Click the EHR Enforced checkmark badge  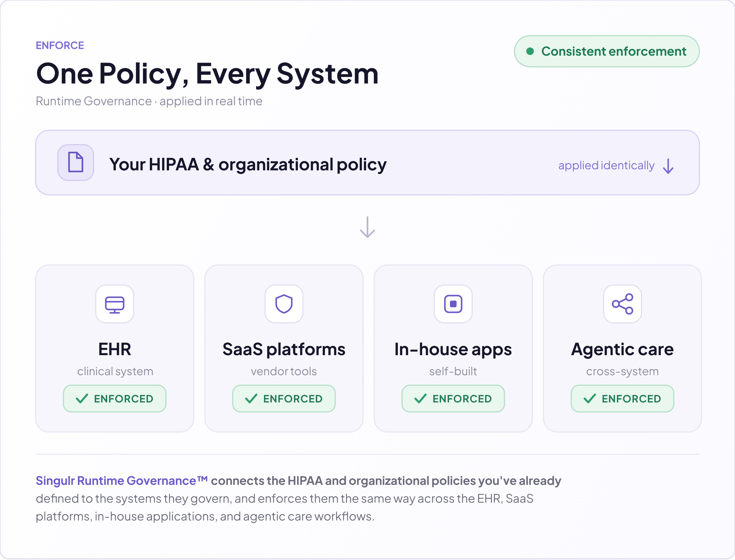115,399
